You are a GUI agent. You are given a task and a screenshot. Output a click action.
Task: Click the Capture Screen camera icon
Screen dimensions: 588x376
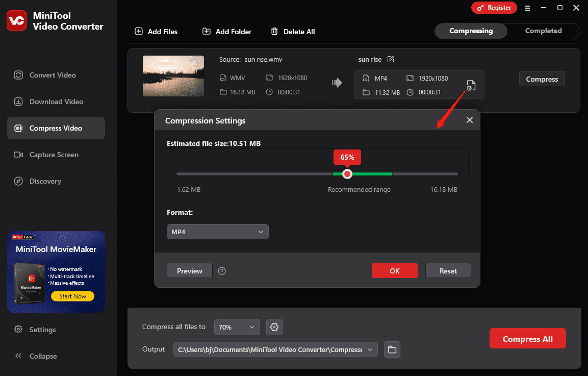coord(18,155)
